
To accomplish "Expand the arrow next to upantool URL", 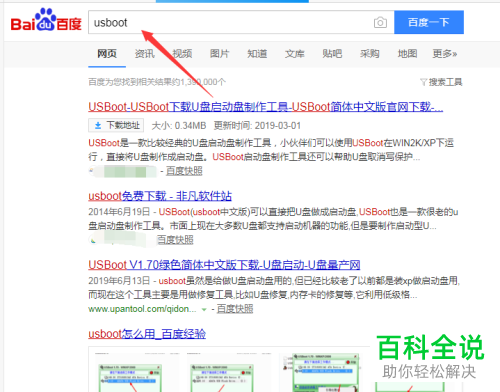I will pyautogui.click(x=204, y=310).
